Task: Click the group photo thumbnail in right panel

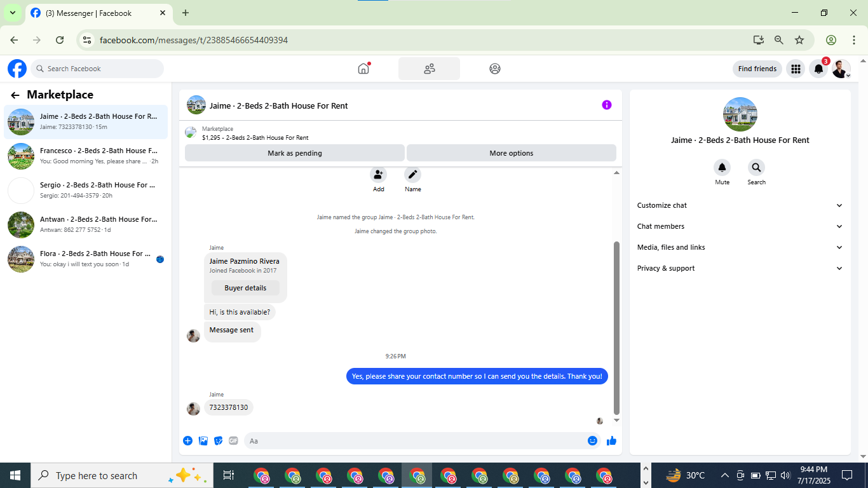Action: (740, 114)
